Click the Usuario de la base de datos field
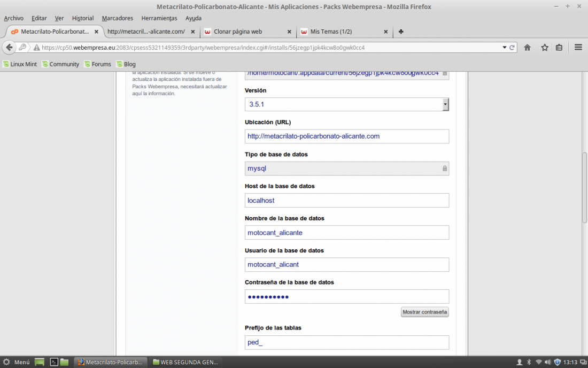Screen dimensions: 588x368 pos(347,264)
